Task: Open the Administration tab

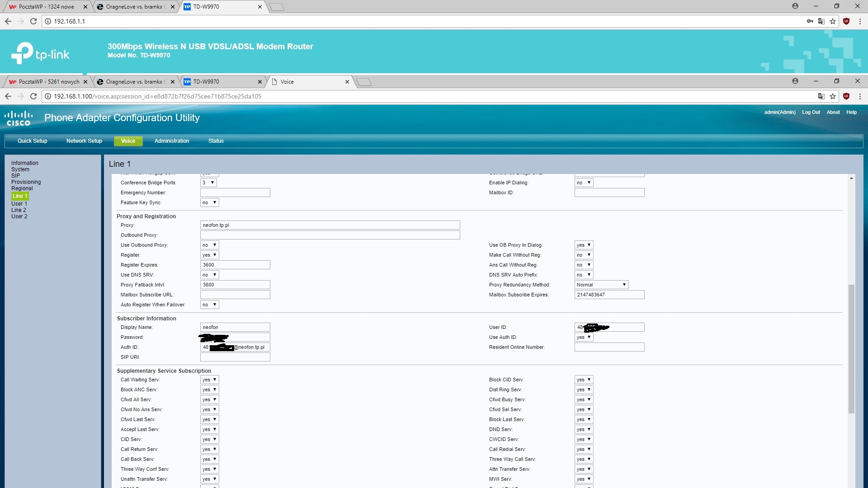Action: click(172, 141)
